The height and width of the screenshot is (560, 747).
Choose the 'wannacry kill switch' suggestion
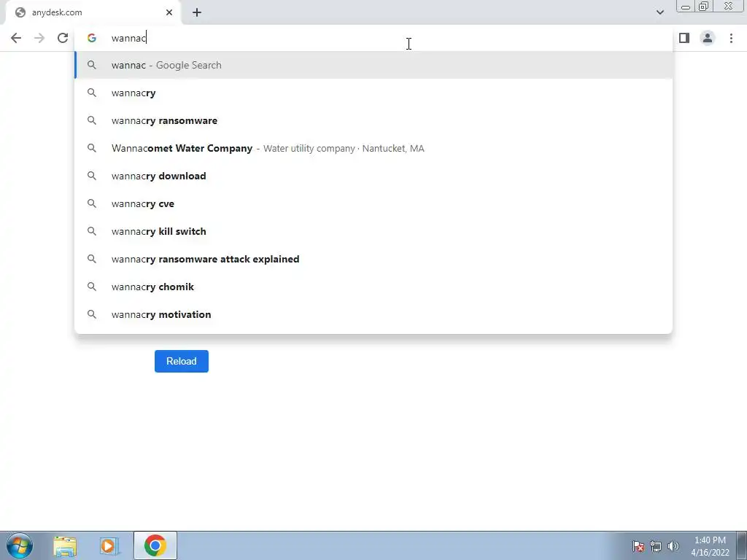(373, 231)
